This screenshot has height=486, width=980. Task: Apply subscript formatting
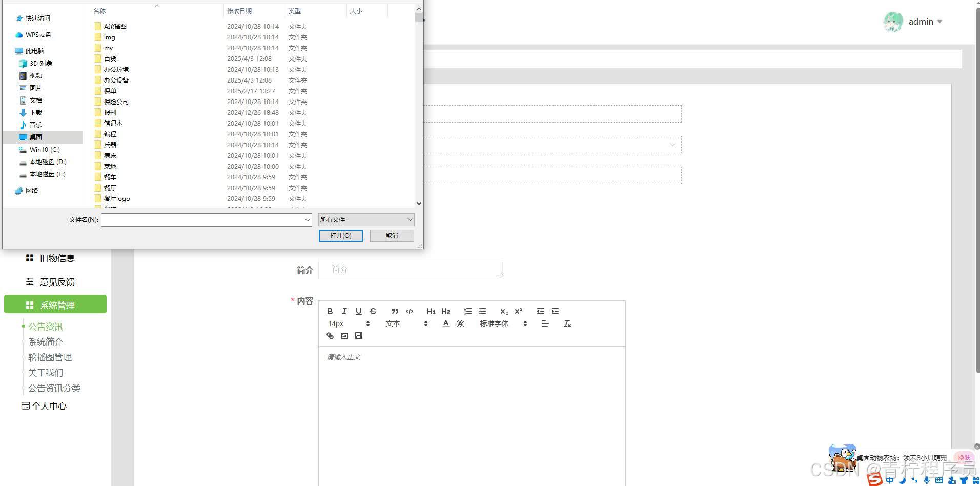[x=504, y=311]
